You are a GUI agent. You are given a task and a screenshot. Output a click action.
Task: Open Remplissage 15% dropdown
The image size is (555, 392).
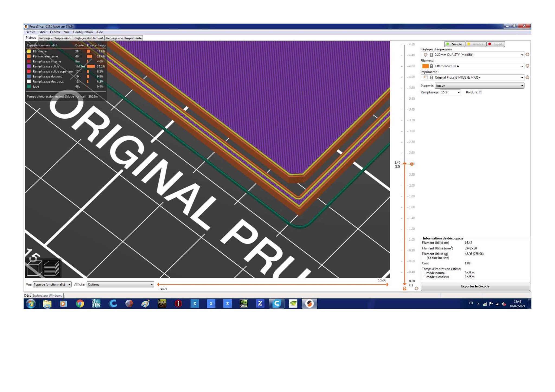pyautogui.click(x=450, y=92)
